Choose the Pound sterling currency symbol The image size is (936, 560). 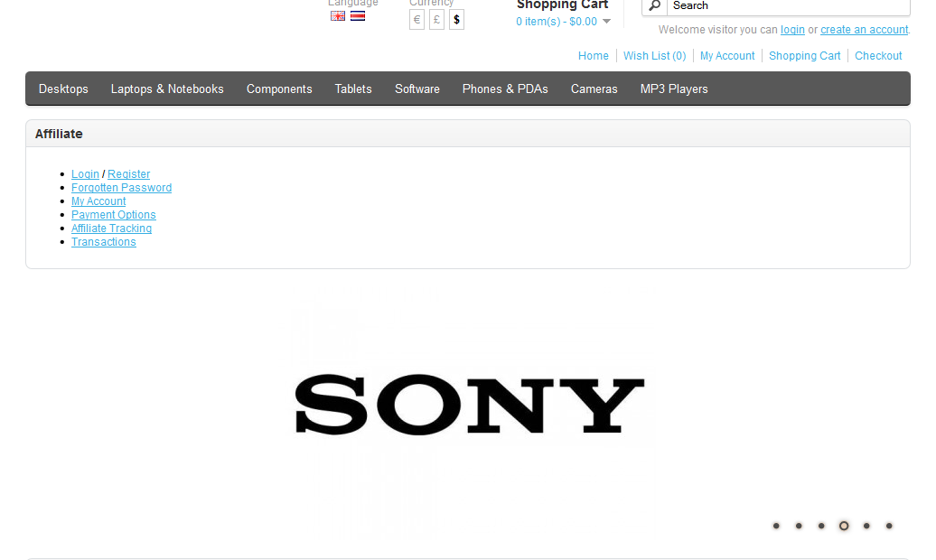point(436,20)
